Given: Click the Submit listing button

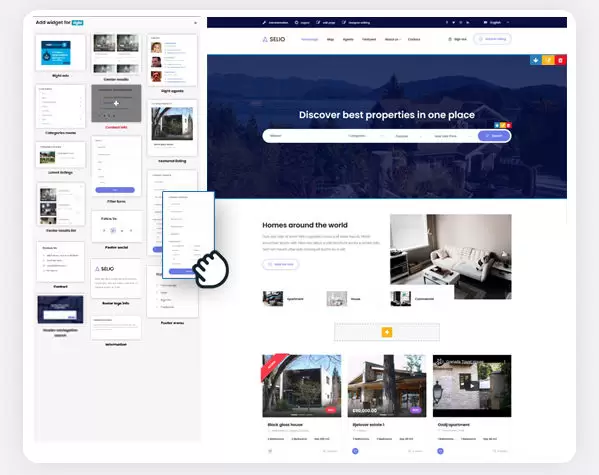Looking at the screenshot, I should [x=492, y=39].
